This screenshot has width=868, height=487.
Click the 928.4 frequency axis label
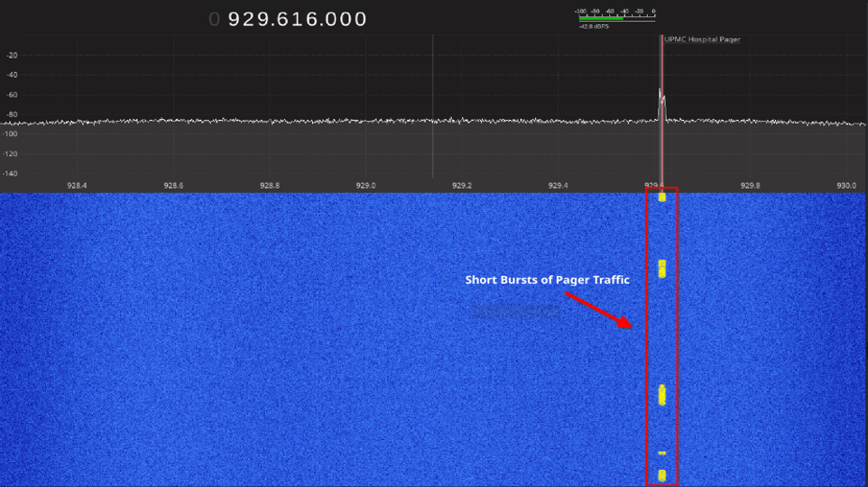(78, 185)
